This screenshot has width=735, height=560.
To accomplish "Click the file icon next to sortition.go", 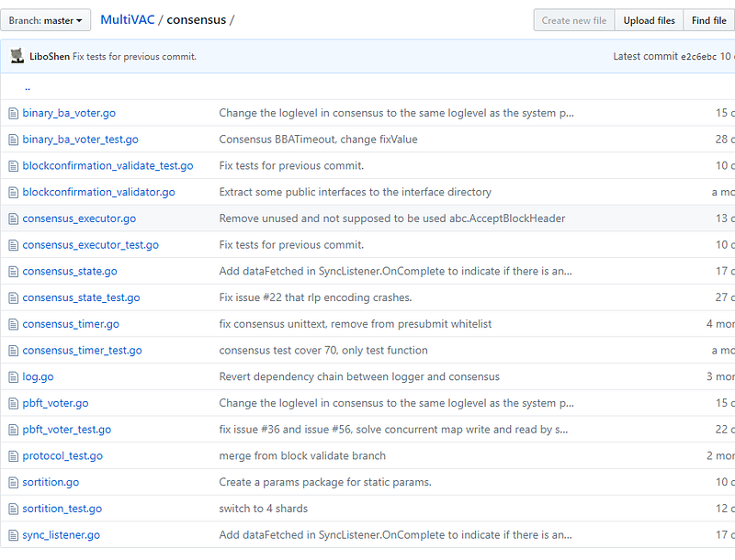I will pos(14,483).
